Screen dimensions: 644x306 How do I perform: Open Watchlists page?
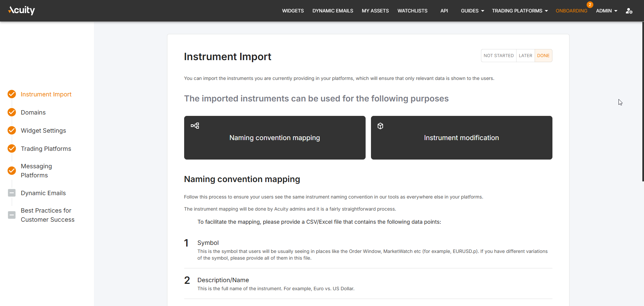[412, 11]
